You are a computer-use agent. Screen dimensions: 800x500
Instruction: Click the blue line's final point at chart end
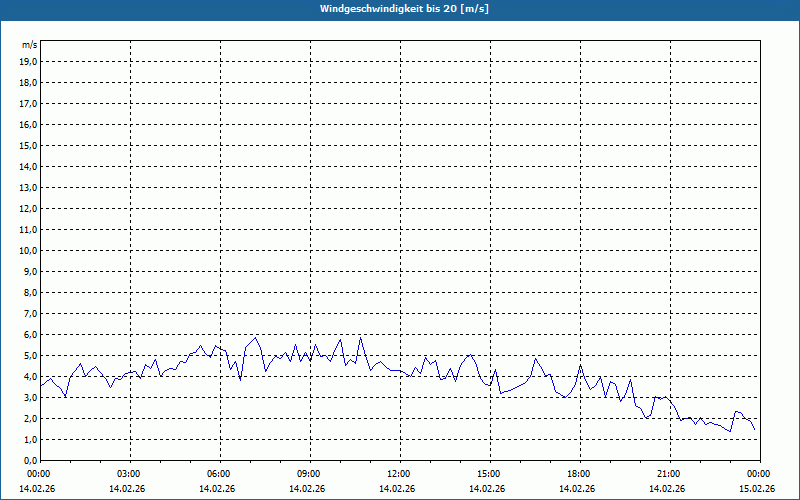[x=755, y=430]
